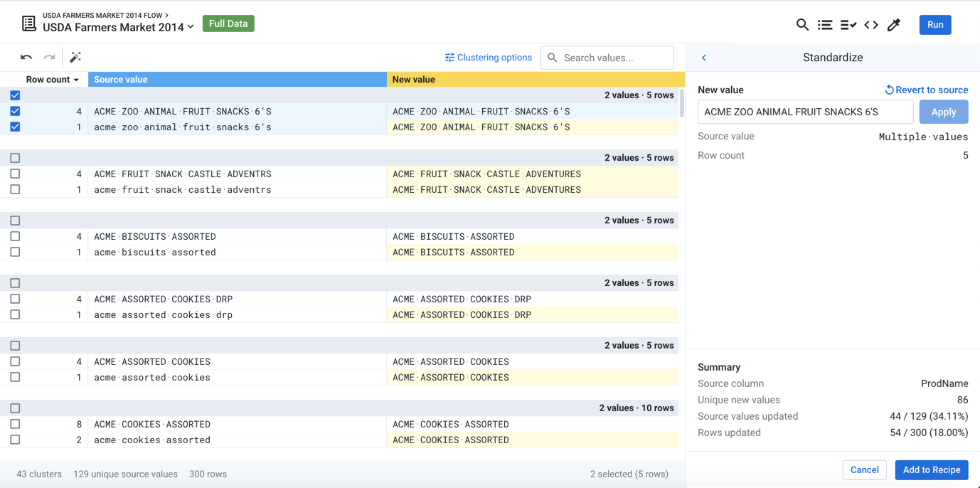The image size is (980, 488).
Task: Click the undo arrow icon
Action: coord(26,57)
